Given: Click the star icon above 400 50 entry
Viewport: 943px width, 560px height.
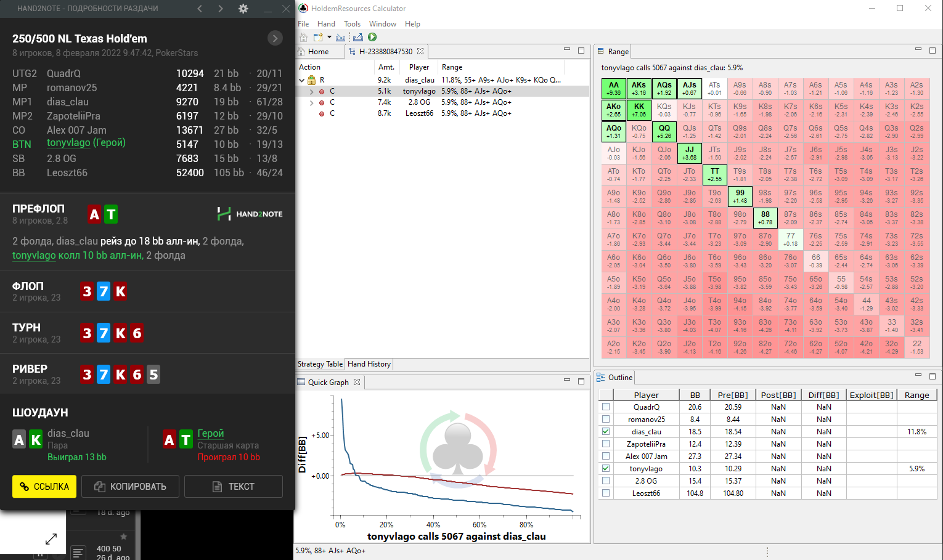Looking at the screenshot, I should click(x=123, y=537).
